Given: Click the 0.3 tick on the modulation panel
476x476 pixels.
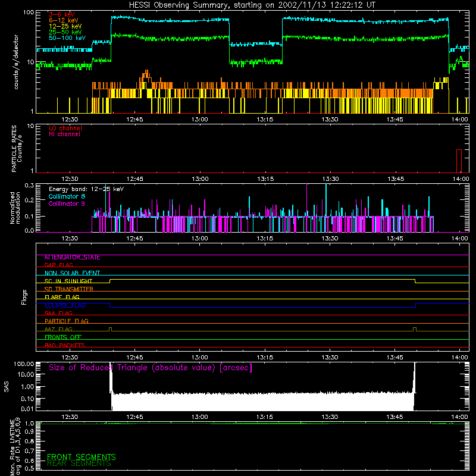Looking at the screenshot, I should point(29,186).
